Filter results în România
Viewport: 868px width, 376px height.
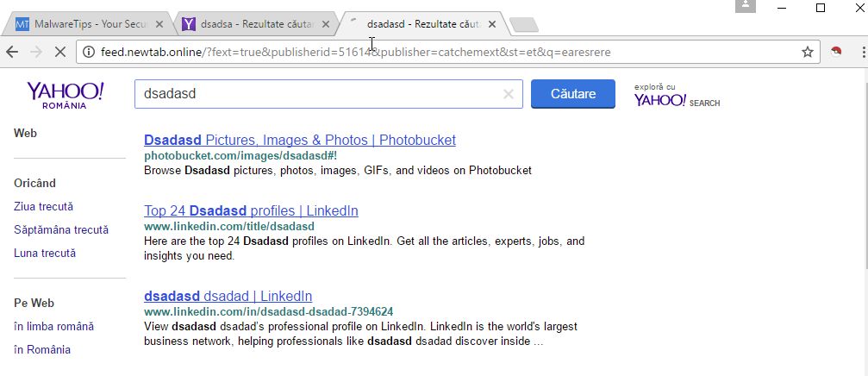coord(42,349)
